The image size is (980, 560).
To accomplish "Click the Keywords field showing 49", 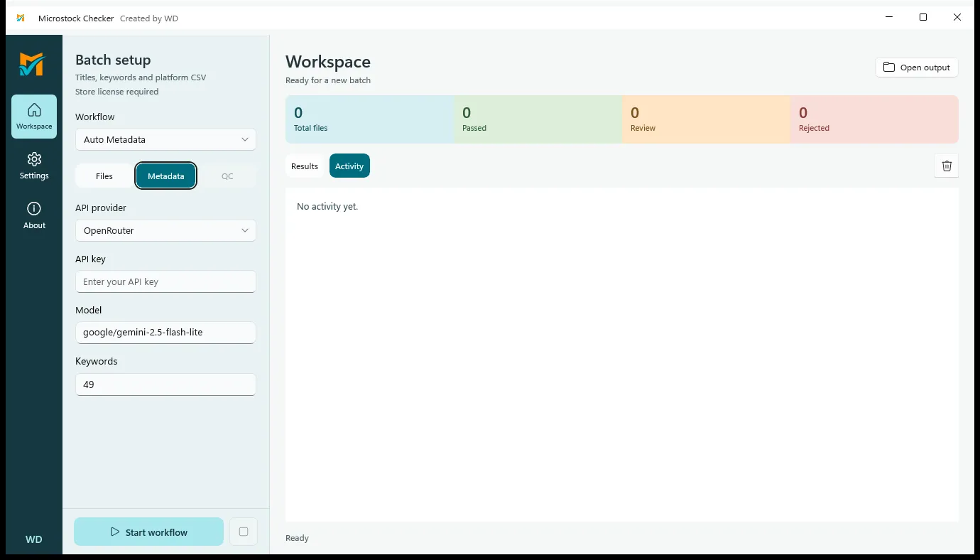I will tap(165, 384).
